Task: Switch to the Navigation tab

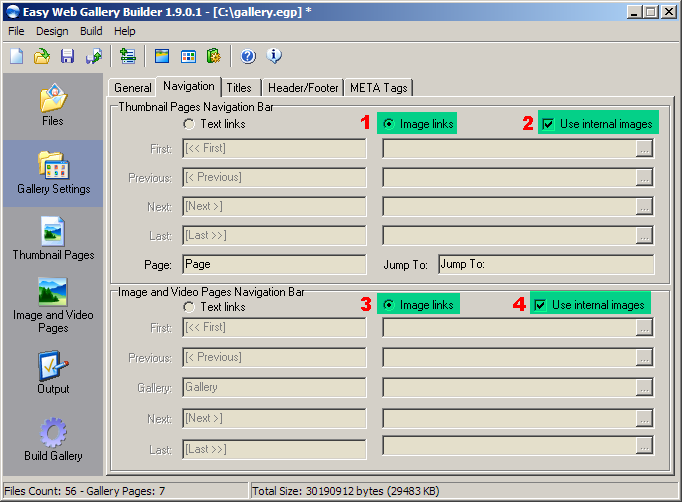Action: point(189,86)
